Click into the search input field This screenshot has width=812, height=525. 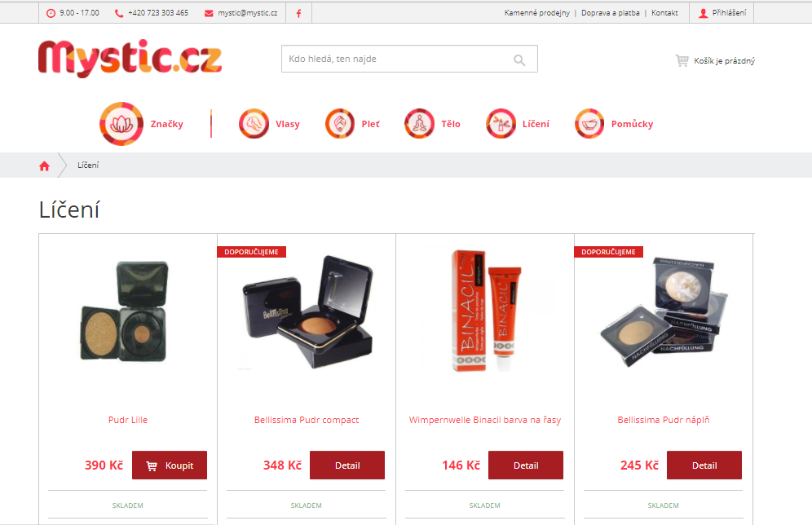tap(396, 59)
